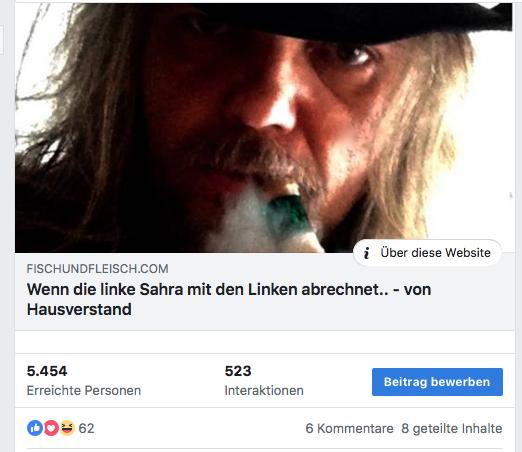Click the reaction count 62

click(86, 428)
